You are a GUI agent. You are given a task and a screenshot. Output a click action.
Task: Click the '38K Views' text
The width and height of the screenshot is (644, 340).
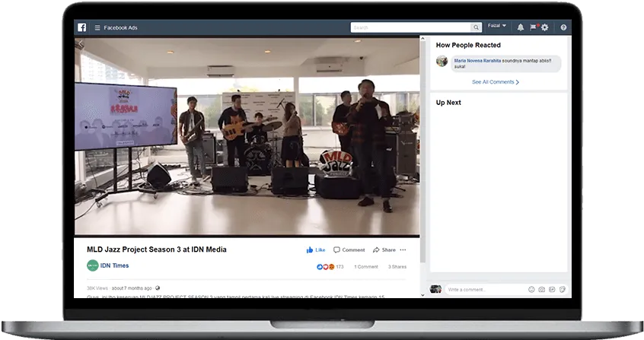click(x=97, y=288)
